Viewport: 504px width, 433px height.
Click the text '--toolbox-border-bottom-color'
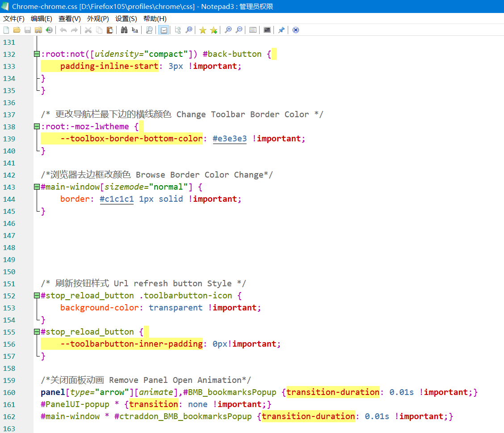[131, 139]
